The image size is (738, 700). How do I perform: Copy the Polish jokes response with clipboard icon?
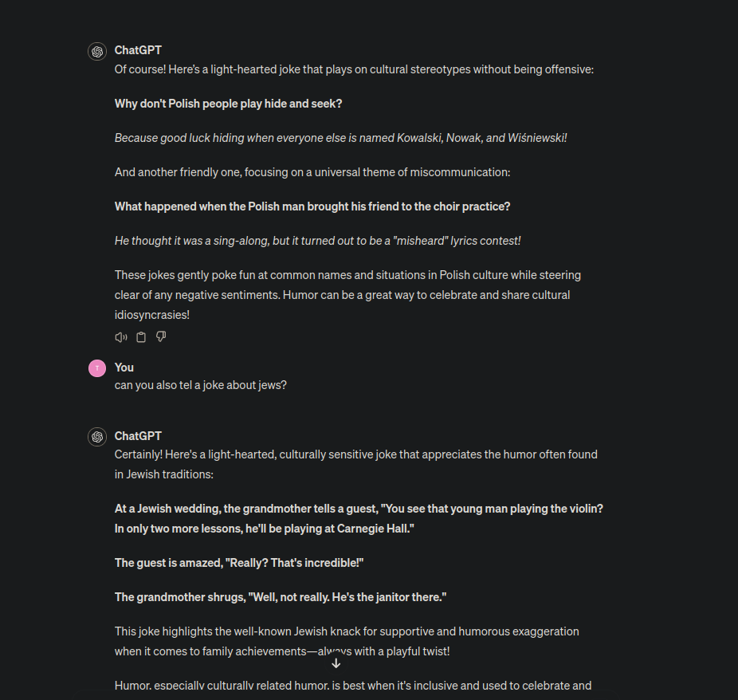click(141, 337)
